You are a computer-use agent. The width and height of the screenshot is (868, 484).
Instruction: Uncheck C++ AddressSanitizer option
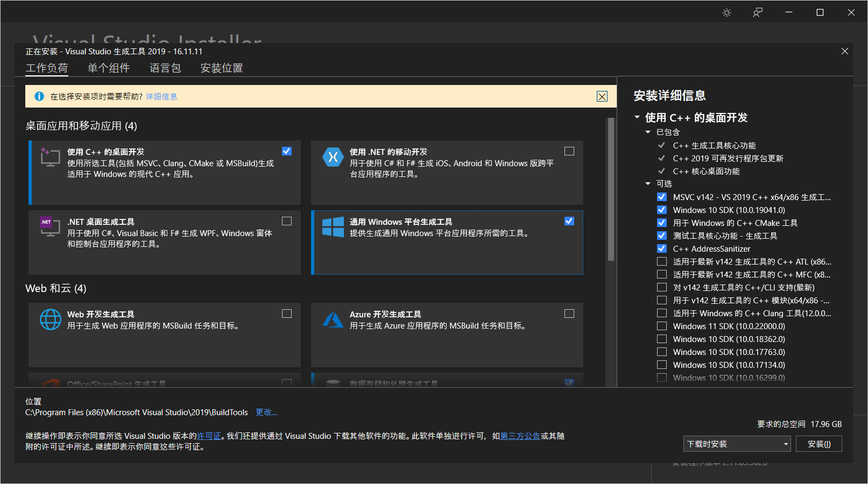[x=662, y=248]
